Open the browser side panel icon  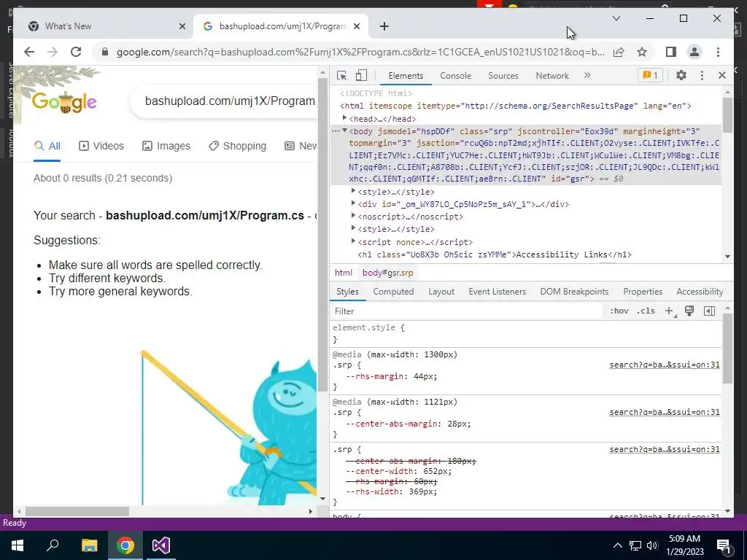pyautogui.click(x=671, y=52)
